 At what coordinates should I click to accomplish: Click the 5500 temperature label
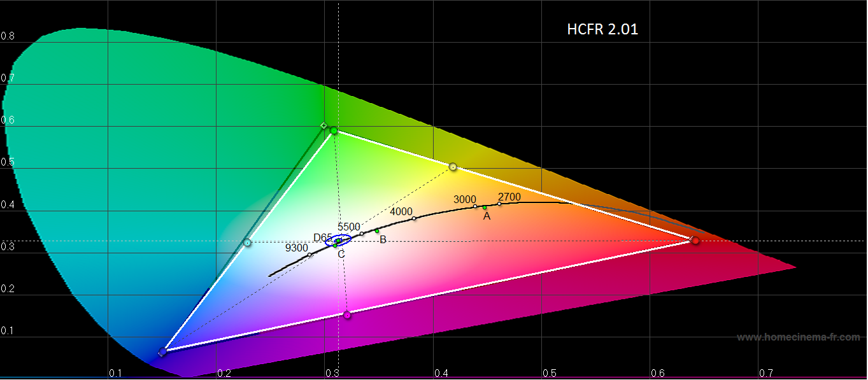pyautogui.click(x=349, y=227)
